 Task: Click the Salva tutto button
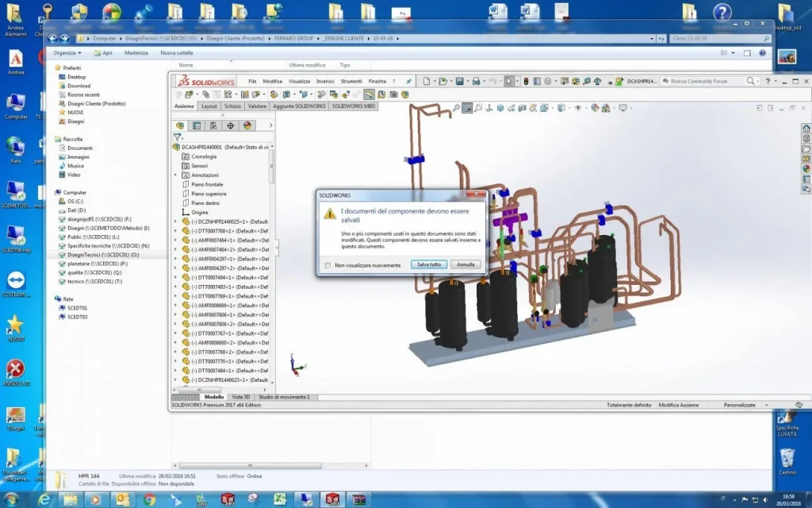click(x=429, y=264)
